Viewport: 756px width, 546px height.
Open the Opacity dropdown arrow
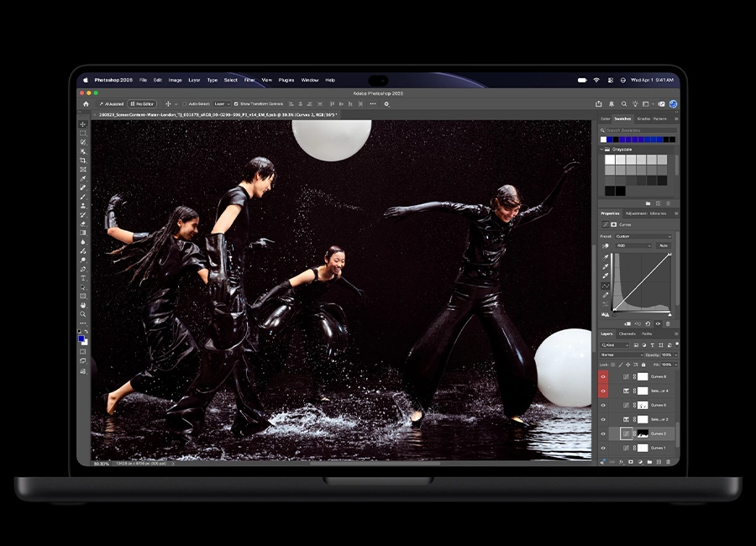(676, 355)
